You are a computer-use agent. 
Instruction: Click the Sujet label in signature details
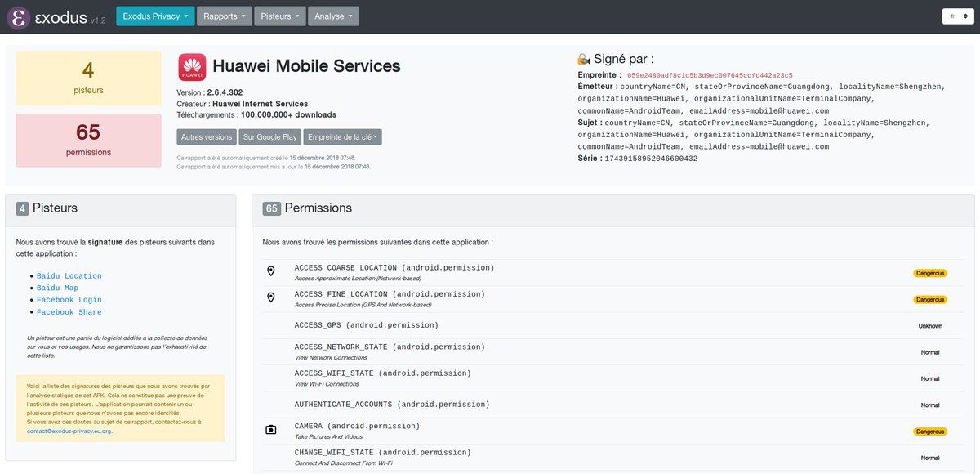click(x=590, y=123)
